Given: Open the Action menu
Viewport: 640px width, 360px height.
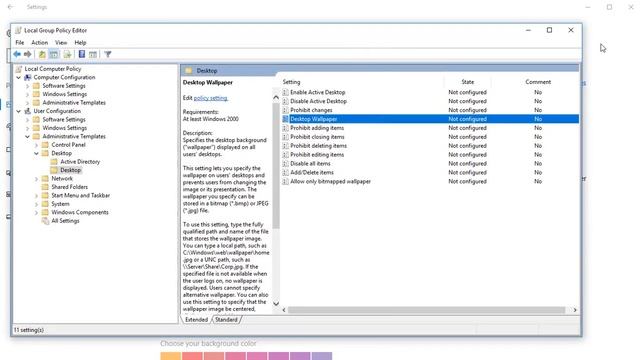Looking at the screenshot, I should [40, 42].
